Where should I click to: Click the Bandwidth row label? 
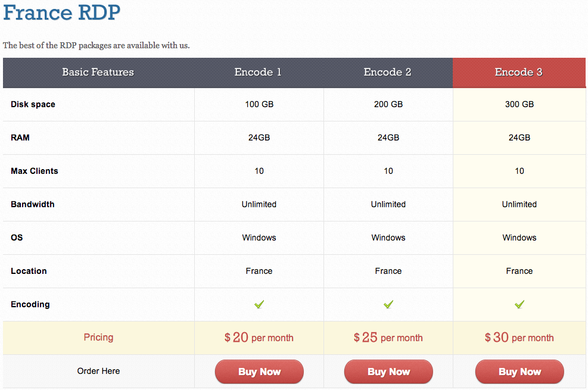click(x=33, y=204)
